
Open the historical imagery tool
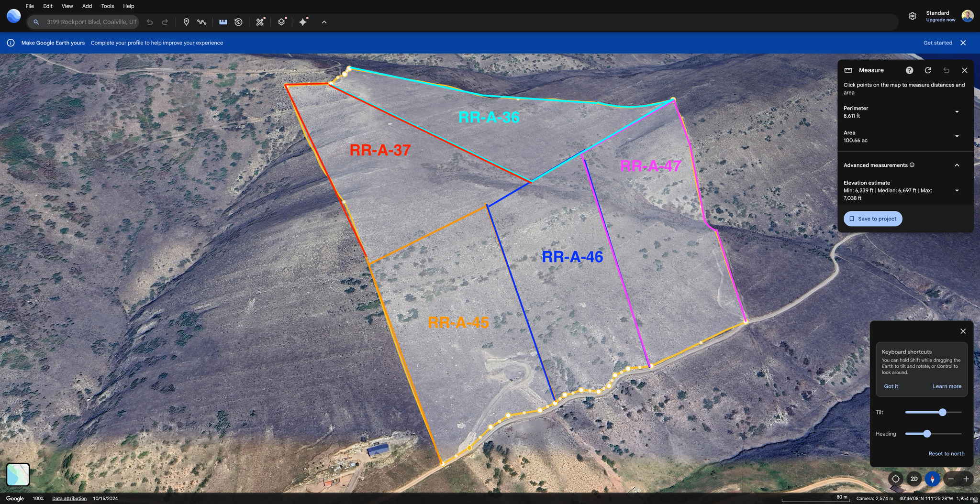(x=238, y=22)
